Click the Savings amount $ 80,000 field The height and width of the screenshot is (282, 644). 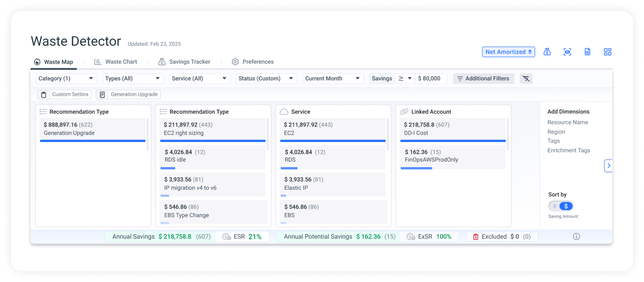pos(430,78)
